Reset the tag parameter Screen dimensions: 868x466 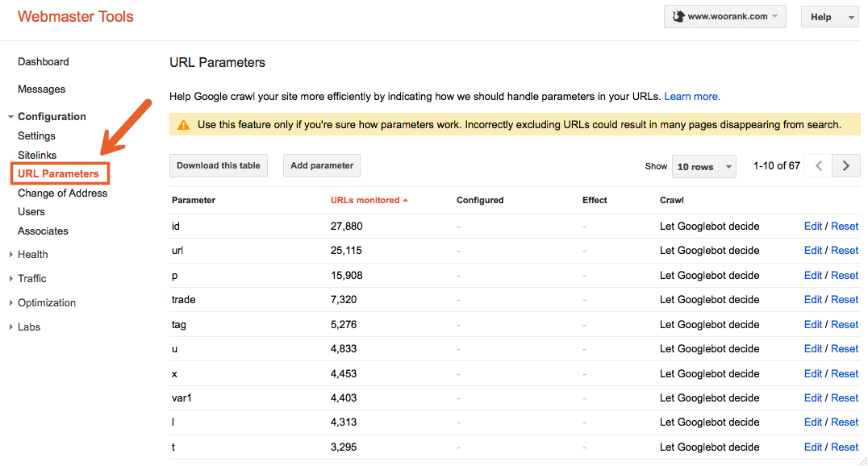pos(845,325)
